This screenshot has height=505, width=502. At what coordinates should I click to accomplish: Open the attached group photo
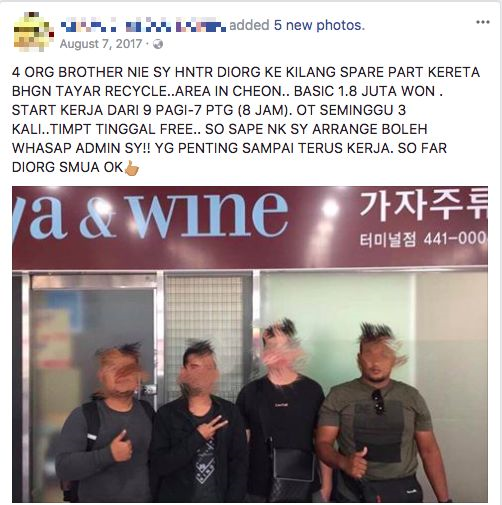[x=250, y=344]
